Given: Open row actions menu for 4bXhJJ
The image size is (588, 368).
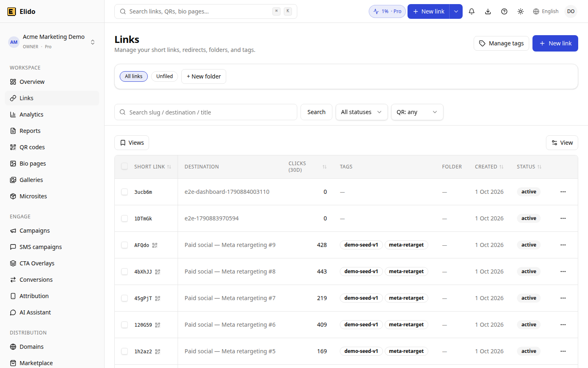Looking at the screenshot, I should (563, 272).
